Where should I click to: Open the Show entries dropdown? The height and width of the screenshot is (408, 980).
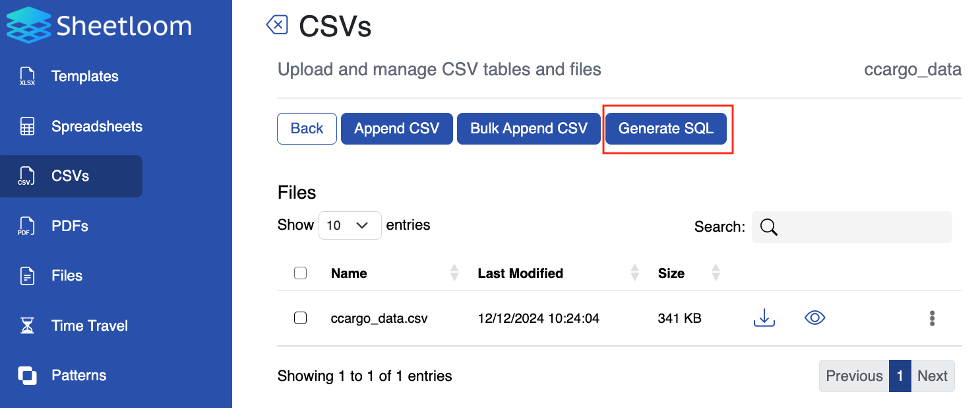click(350, 225)
